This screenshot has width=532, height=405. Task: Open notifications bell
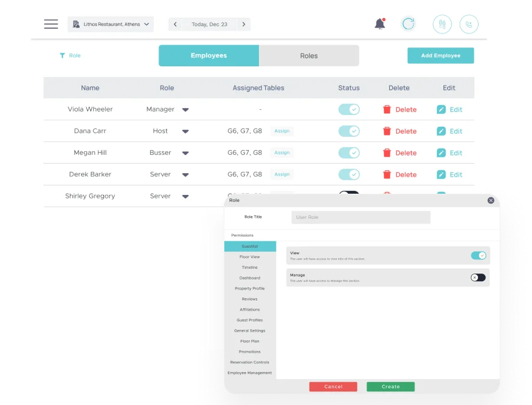click(x=380, y=23)
